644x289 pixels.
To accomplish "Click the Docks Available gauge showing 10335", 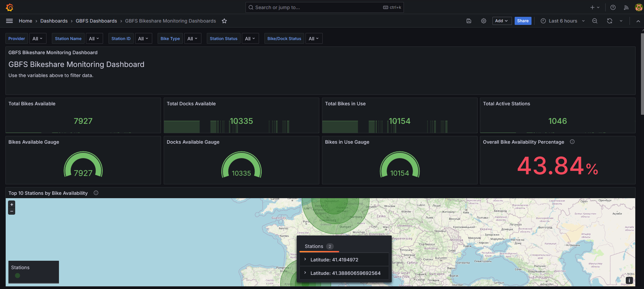I will click(x=241, y=165).
